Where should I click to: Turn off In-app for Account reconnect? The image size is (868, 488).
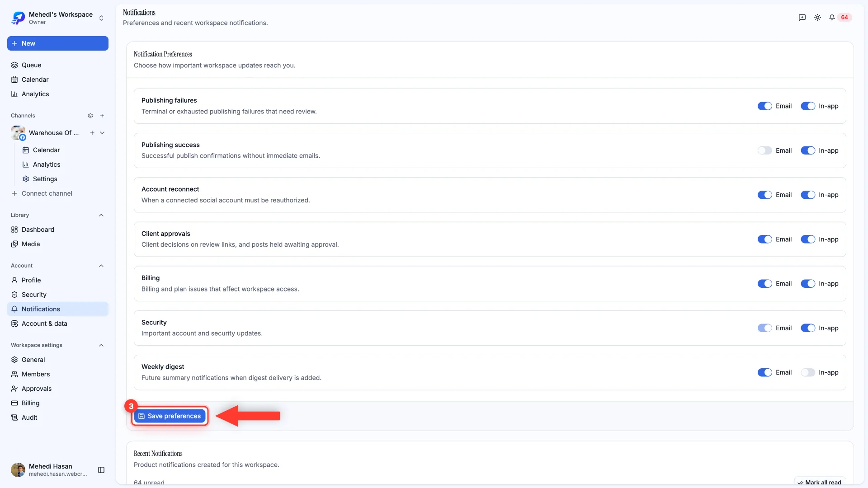click(808, 195)
